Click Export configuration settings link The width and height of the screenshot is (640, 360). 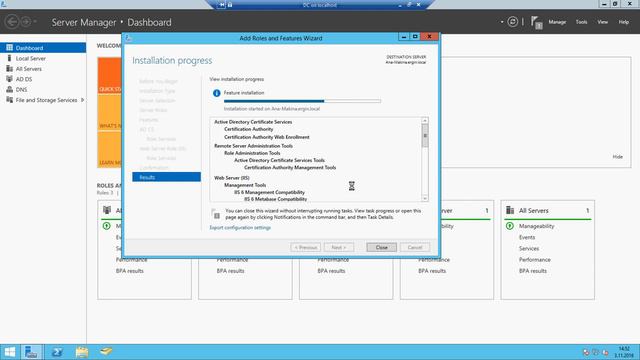[x=240, y=228]
